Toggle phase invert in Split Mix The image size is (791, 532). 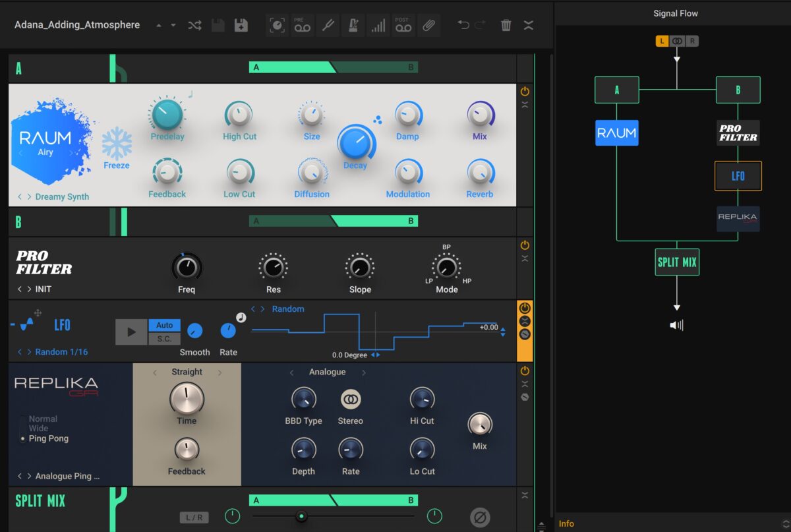pyautogui.click(x=480, y=517)
